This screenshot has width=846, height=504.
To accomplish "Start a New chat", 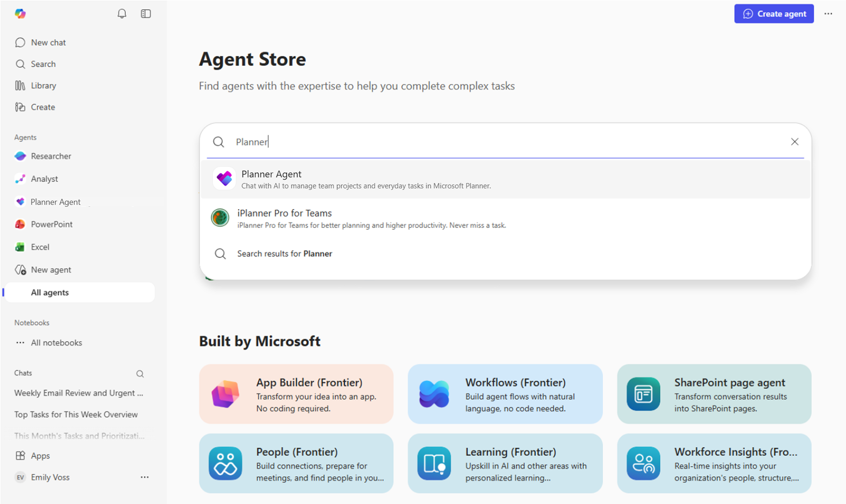I will click(40, 42).
